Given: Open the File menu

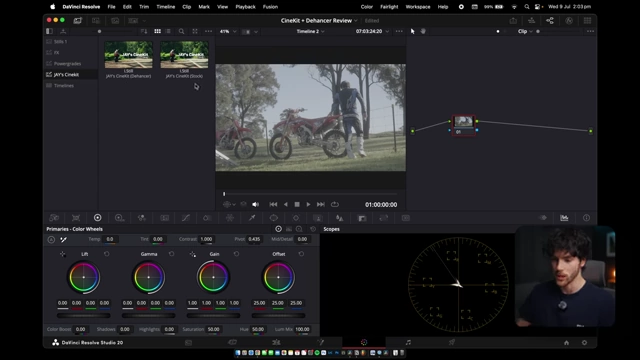Looking at the screenshot, I should click(111, 7).
